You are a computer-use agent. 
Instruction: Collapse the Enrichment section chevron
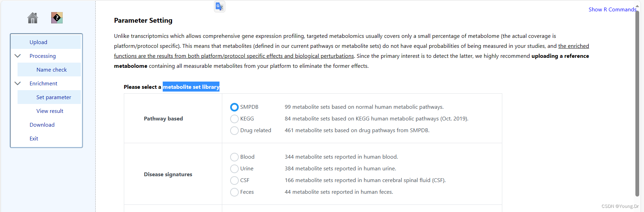click(x=18, y=83)
